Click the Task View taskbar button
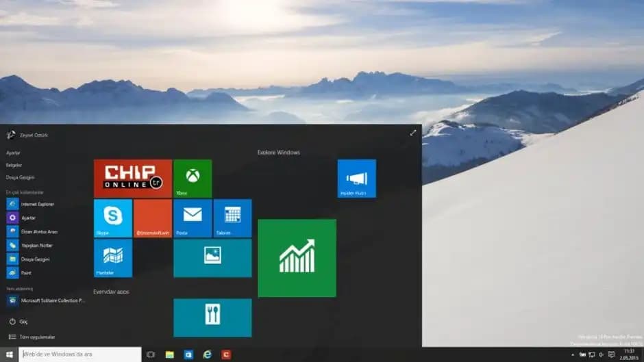Viewport: 644px width, 362px height. 151,354
